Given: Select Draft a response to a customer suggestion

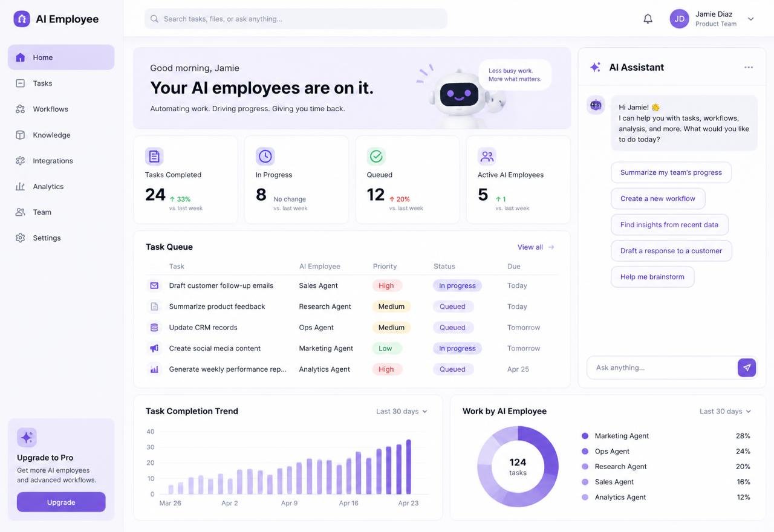Looking at the screenshot, I should tap(671, 251).
